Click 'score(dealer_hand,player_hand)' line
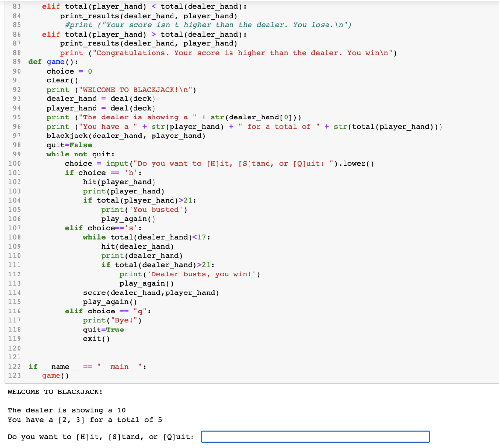Image resolution: width=499 pixels, height=448 pixels. point(151,292)
